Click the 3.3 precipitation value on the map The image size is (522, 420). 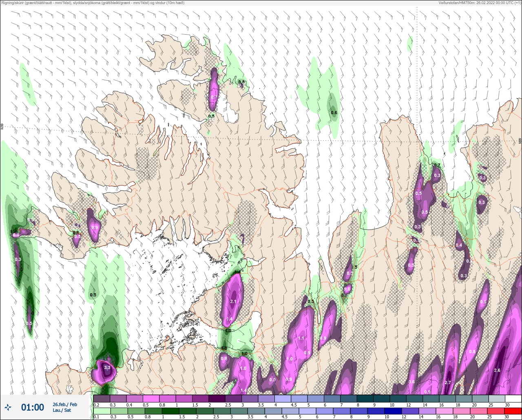click(107, 367)
